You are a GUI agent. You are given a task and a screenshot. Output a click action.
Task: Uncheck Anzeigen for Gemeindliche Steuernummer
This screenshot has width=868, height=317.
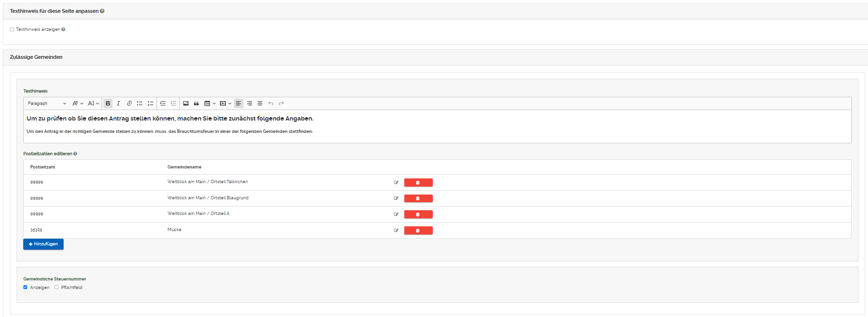25,287
